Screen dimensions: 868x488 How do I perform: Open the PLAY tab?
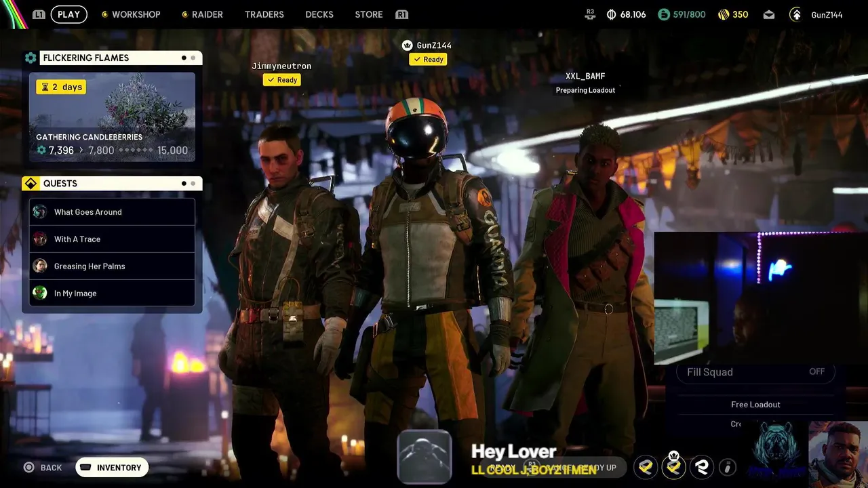click(68, 14)
